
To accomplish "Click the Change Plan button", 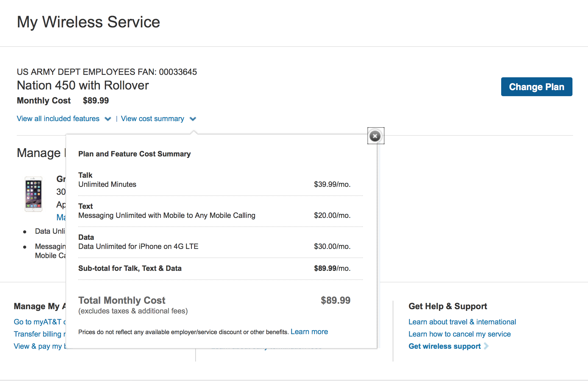I will coord(536,87).
